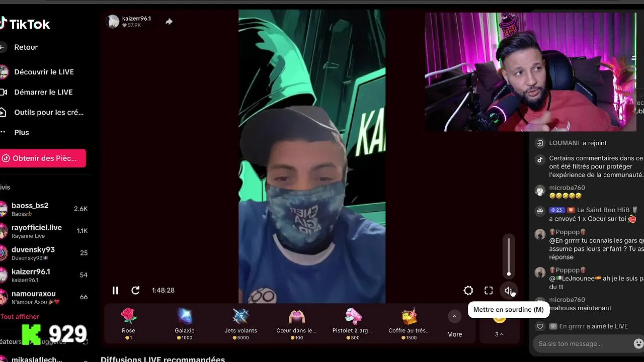Send the Coffre au trésor gift
644x362 pixels.
point(409,323)
